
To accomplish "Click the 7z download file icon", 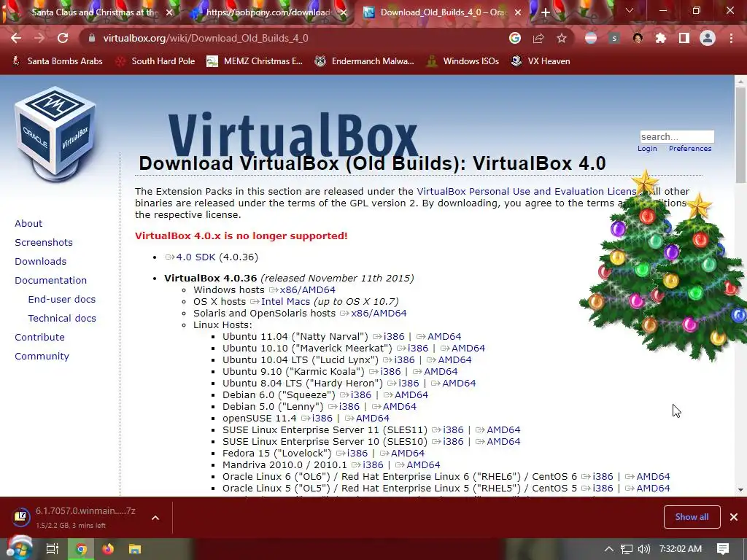I will point(21,517).
